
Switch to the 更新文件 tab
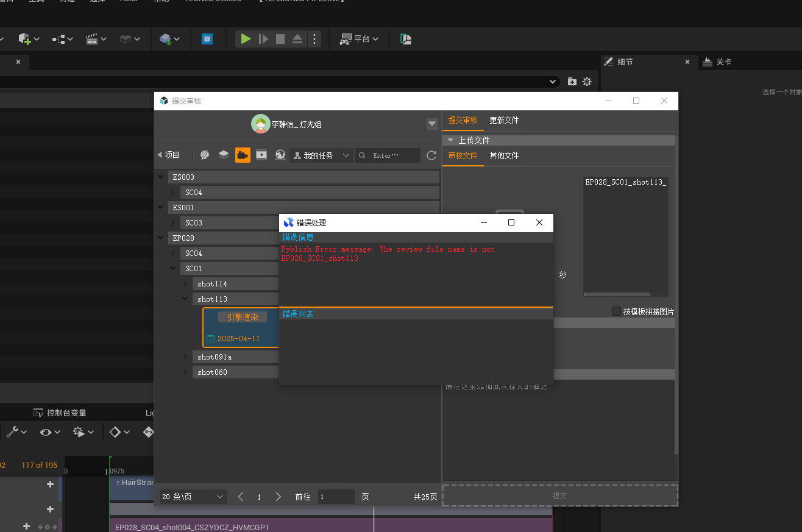[x=504, y=121]
